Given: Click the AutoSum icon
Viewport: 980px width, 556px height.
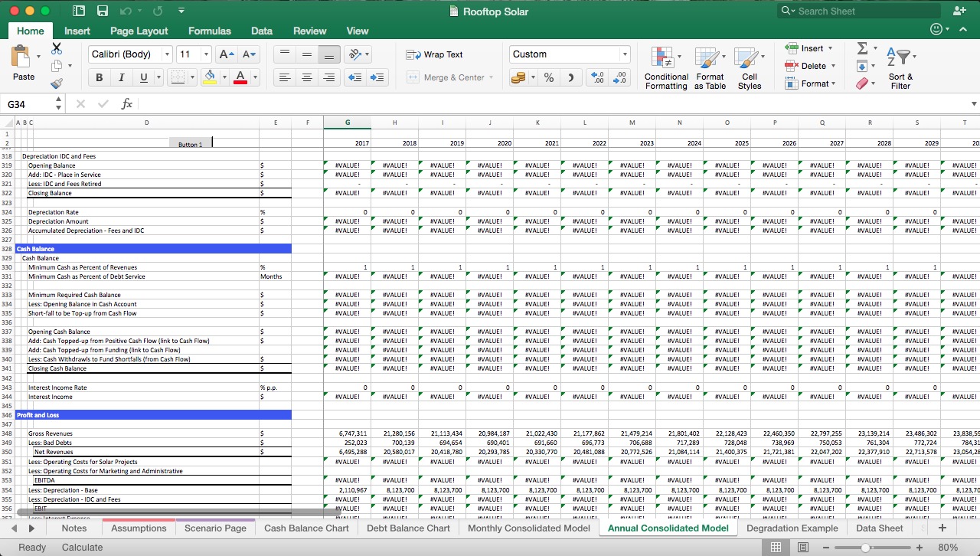Looking at the screenshot, I should pos(864,47).
